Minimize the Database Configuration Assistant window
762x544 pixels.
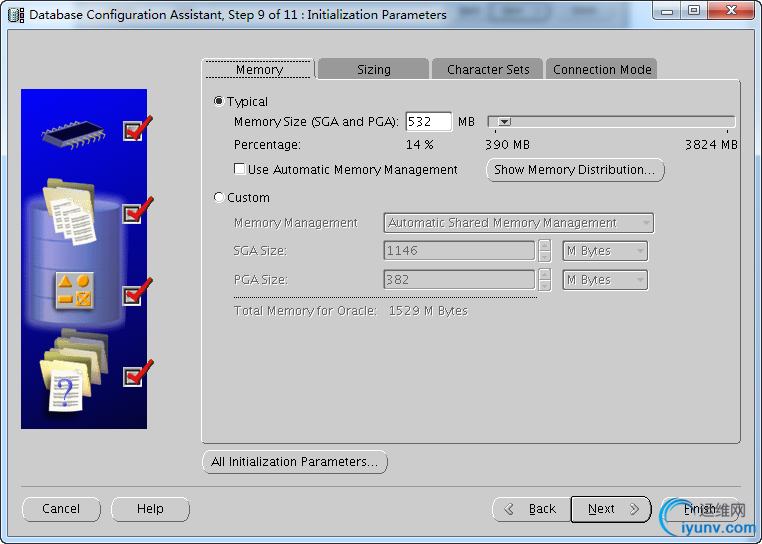667,11
